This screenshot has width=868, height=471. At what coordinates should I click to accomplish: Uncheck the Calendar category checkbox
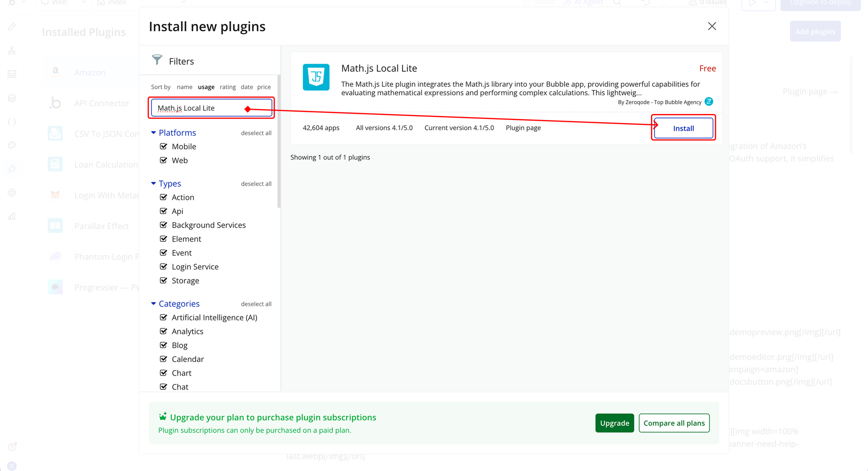click(163, 359)
